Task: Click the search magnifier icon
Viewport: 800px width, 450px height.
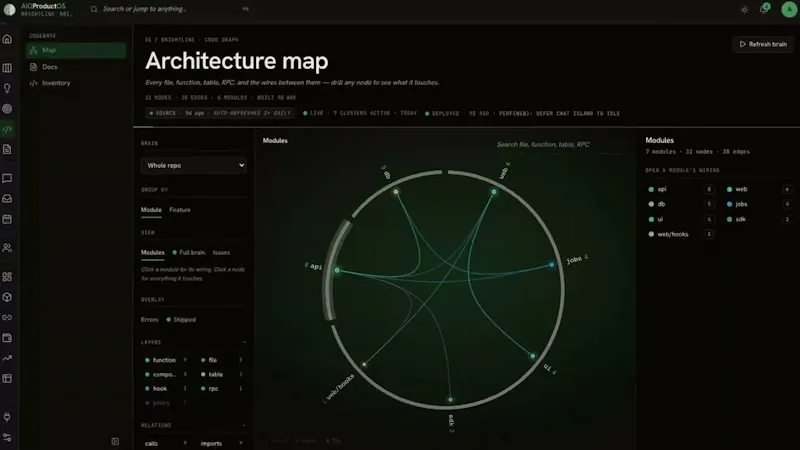Action: coord(94,9)
